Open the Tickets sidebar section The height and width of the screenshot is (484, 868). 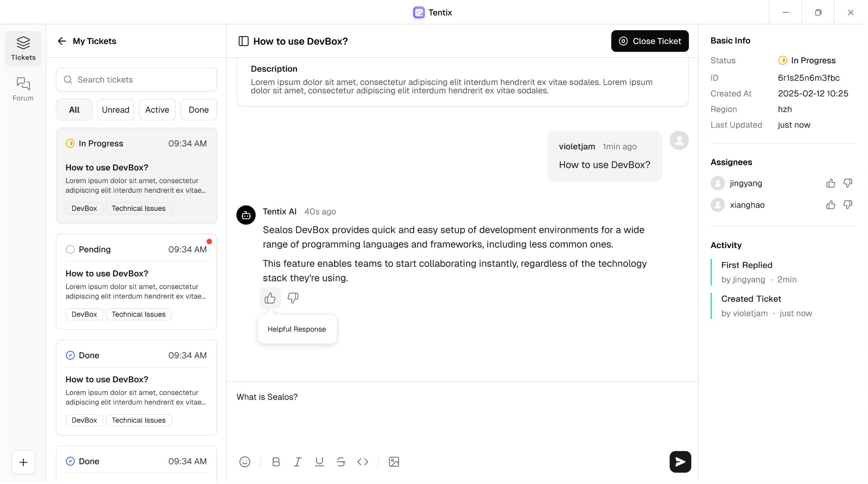click(24, 48)
